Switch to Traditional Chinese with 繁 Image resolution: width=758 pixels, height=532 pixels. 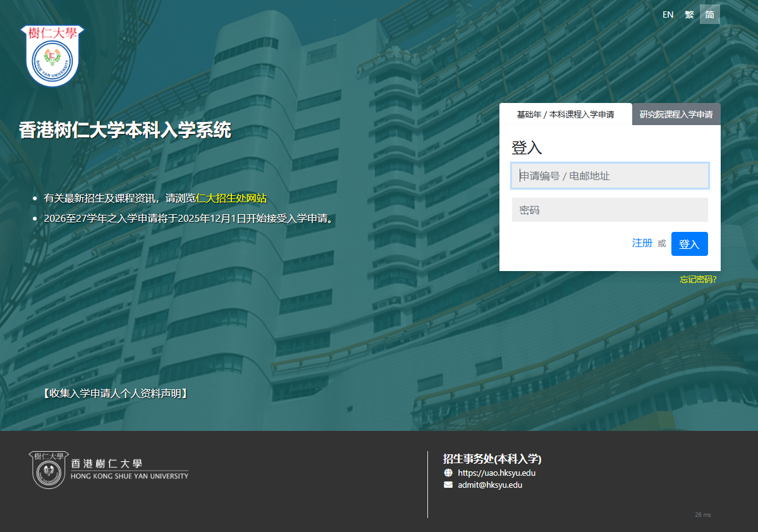(689, 15)
